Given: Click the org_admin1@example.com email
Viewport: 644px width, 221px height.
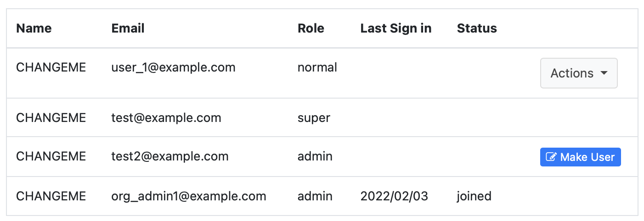Looking at the screenshot, I should pos(189,196).
